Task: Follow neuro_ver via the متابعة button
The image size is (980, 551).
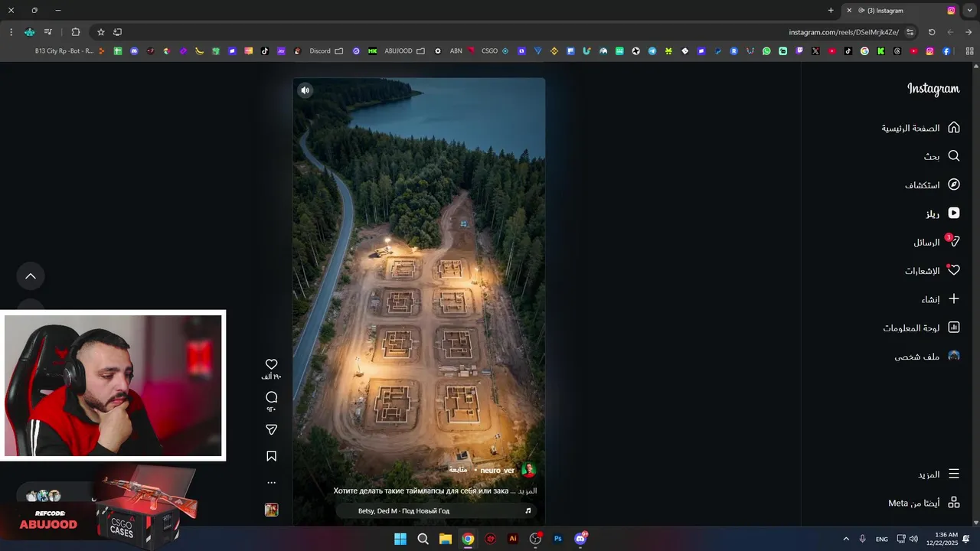Action: [458, 470]
